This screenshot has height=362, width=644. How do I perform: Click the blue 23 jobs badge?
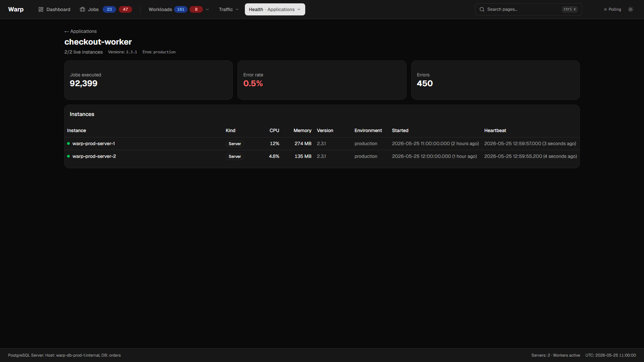pyautogui.click(x=109, y=9)
